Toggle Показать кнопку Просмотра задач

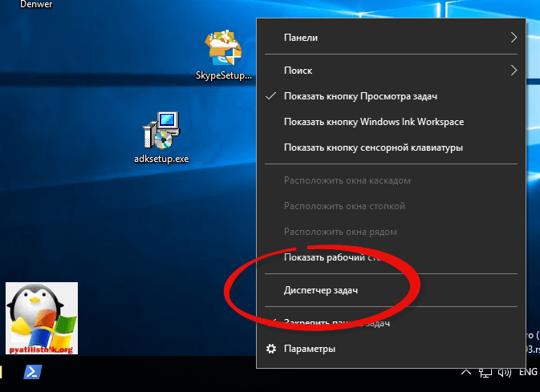(360, 96)
